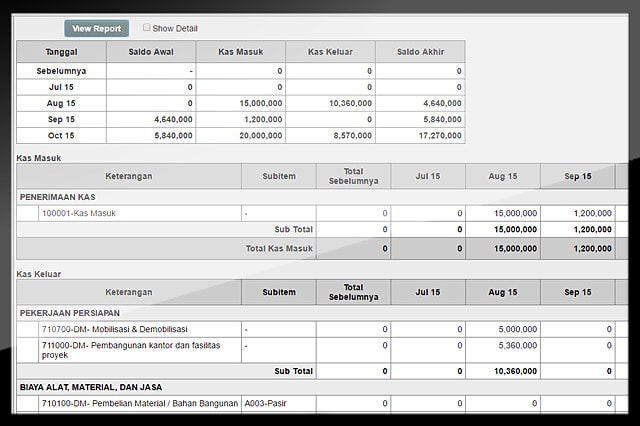Enable the Show Detail checkbox
Image resolution: width=640 pixels, height=426 pixels.
(147, 28)
